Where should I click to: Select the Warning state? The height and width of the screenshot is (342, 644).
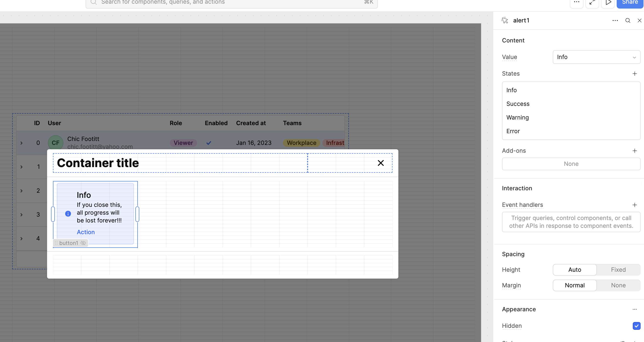point(517,118)
